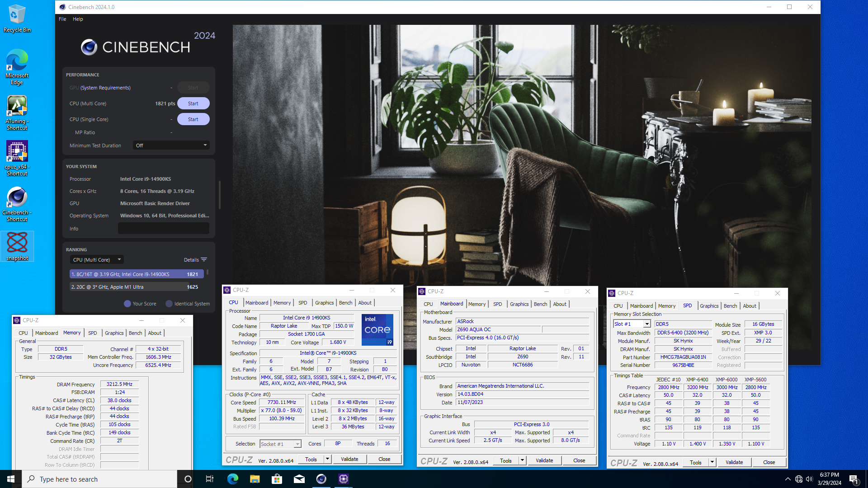Click Cinebench logo in title bar
Screen dimensions: 868x488
62,7
